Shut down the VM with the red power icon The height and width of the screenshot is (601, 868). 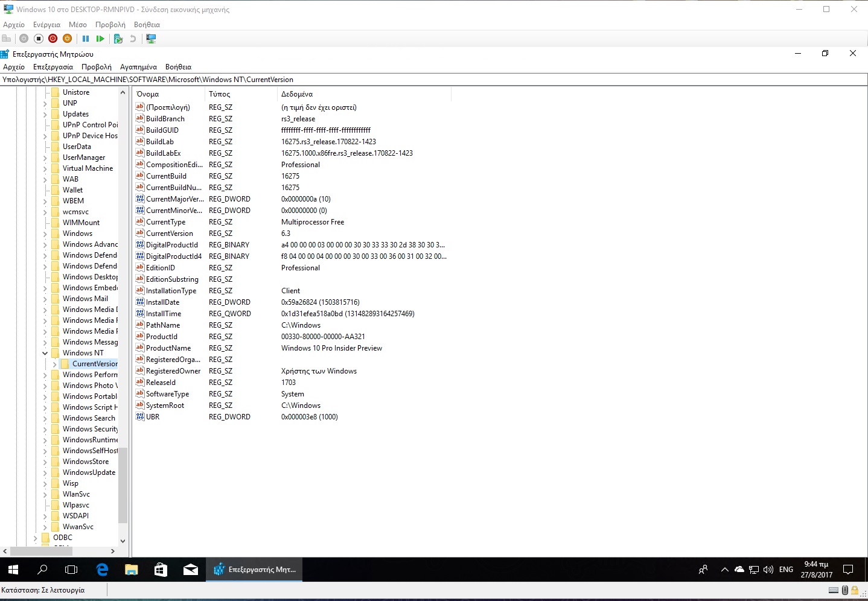point(53,39)
